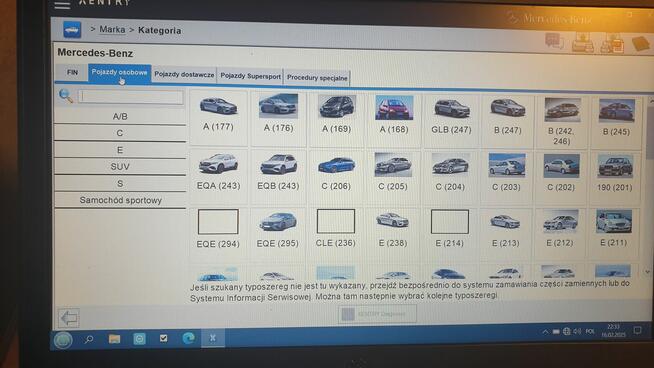The height and width of the screenshot is (368, 654).
Task: Show hidden tray icons chevron
Action: click(x=545, y=332)
